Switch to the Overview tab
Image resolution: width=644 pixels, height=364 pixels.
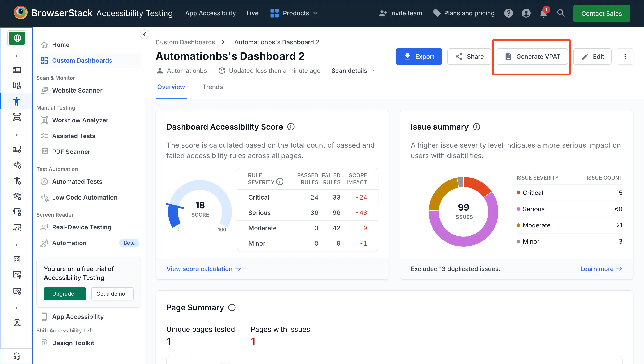pyautogui.click(x=171, y=87)
